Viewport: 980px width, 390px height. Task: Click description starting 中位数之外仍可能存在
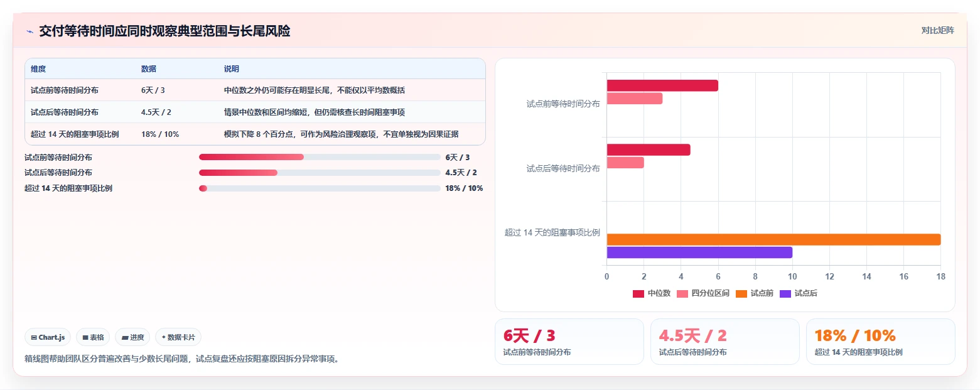coord(315,90)
